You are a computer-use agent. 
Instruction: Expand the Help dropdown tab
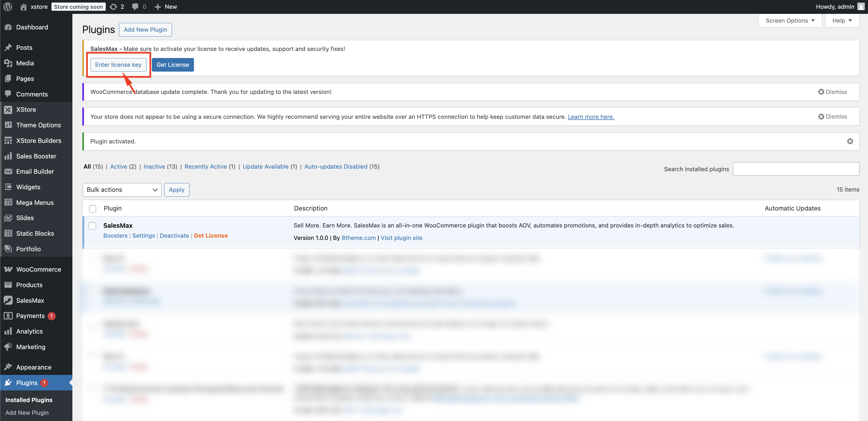click(841, 21)
